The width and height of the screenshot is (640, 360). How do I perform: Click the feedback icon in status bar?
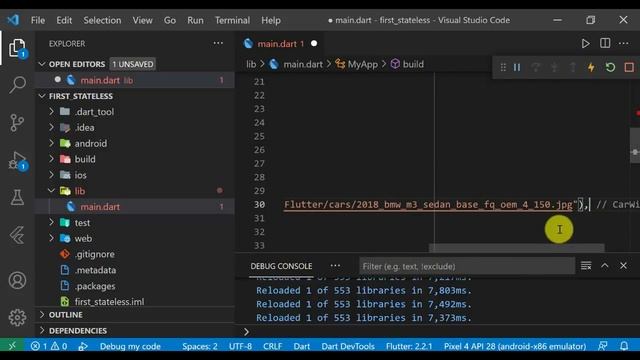pos(602,346)
